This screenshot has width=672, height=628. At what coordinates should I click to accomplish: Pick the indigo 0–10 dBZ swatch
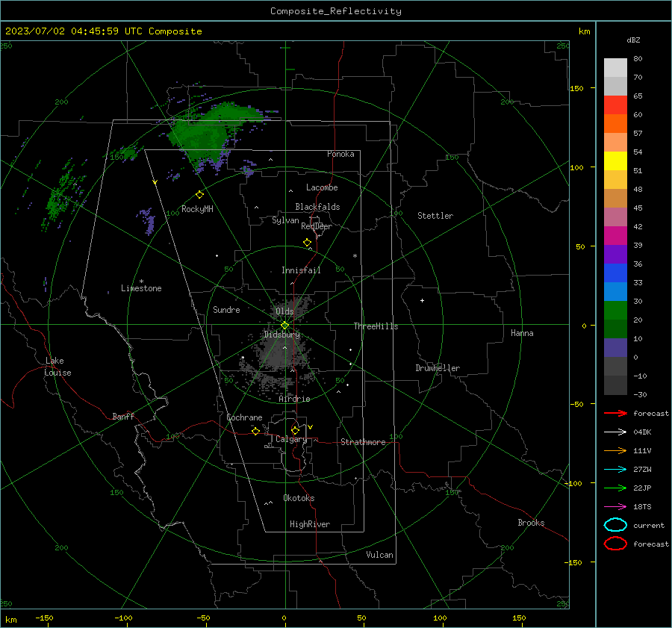pos(615,348)
